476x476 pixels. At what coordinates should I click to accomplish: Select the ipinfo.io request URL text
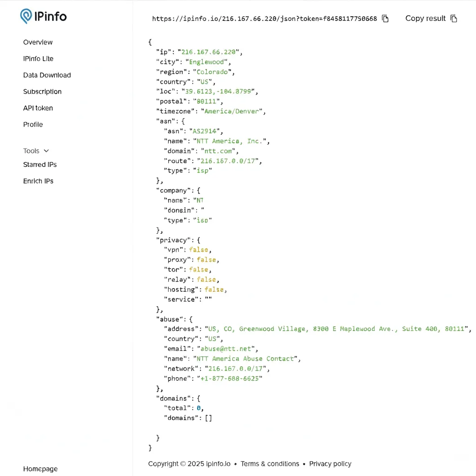coord(264,19)
